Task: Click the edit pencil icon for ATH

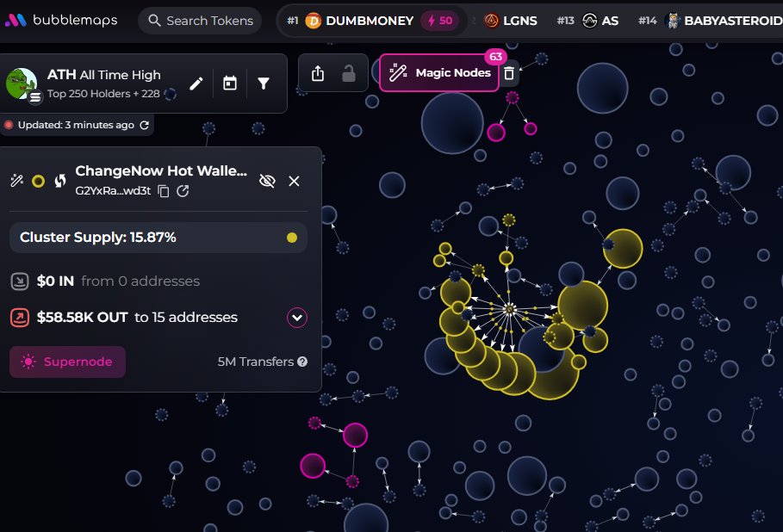Action: click(196, 84)
